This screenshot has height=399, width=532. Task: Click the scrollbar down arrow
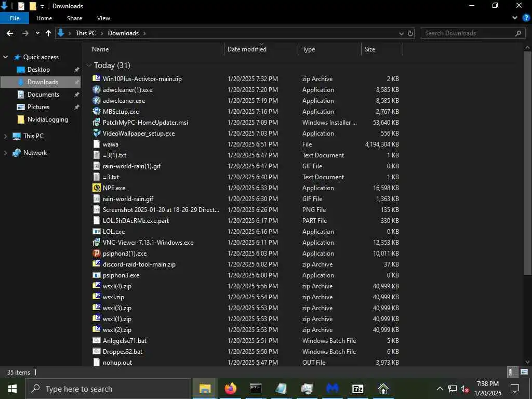coord(527,362)
